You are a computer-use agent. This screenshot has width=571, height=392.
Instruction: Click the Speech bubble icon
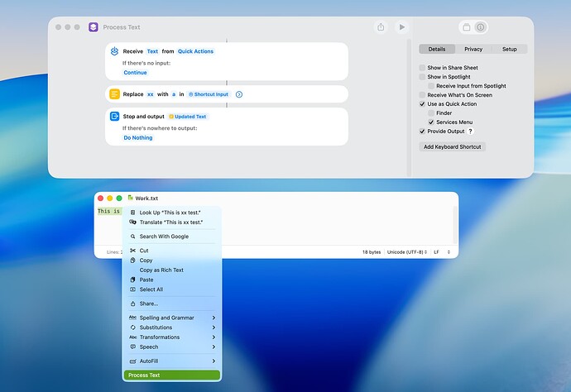click(x=132, y=347)
